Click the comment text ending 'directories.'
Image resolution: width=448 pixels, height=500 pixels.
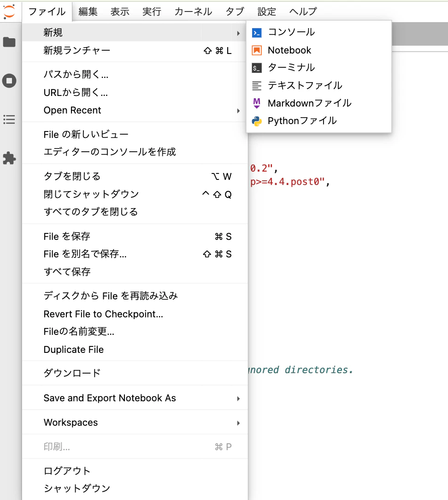pos(301,370)
